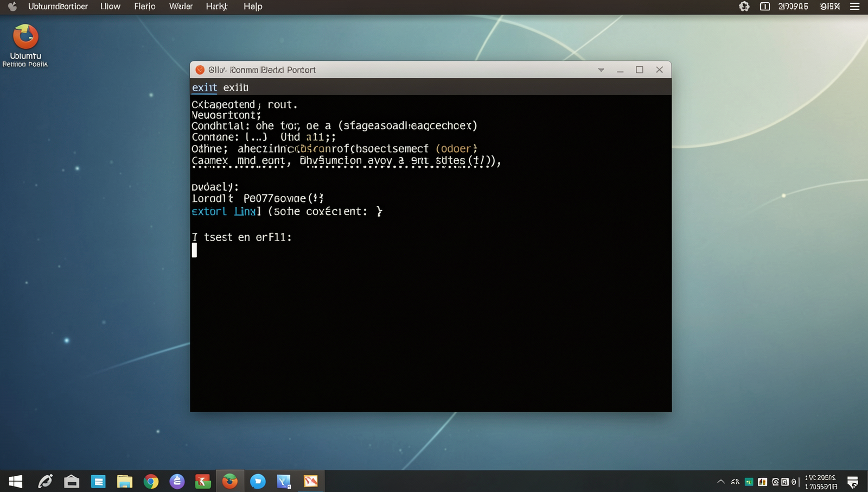Viewport: 868px width, 492px height.
Task: Open the Wlarler menu in the top bar
Action: [x=181, y=7]
